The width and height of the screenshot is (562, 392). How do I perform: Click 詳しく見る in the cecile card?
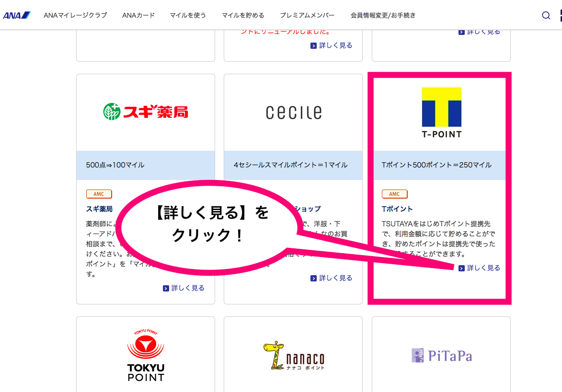(332, 278)
